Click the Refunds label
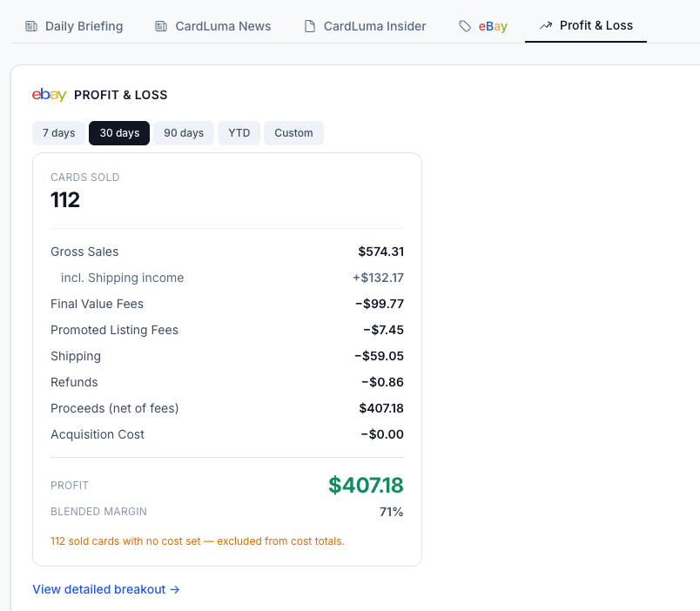The width and height of the screenshot is (700, 611). coord(74,382)
